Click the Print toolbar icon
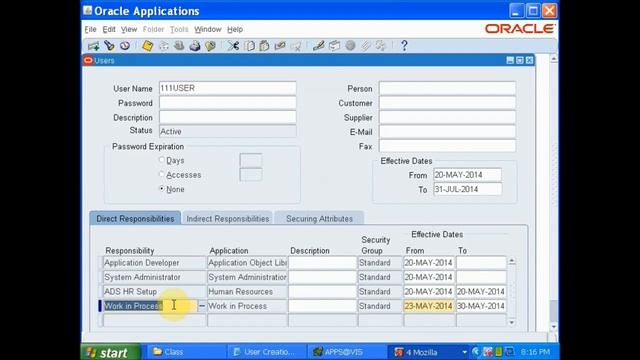 click(x=195, y=46)
